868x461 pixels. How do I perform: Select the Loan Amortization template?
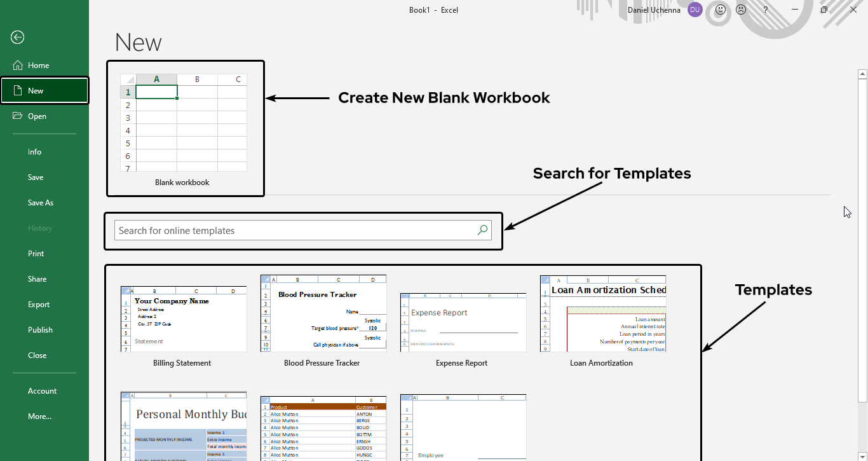602,313
